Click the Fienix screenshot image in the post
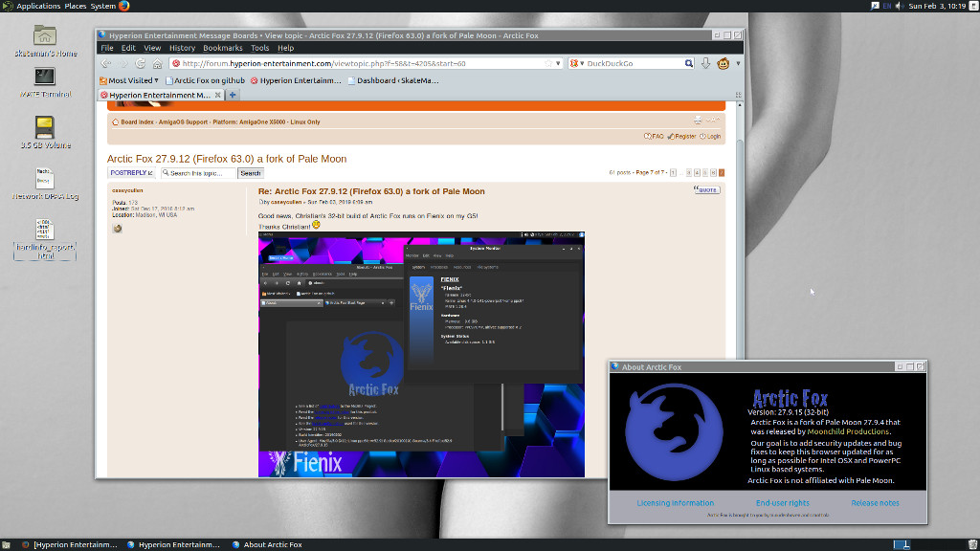The width and height of the screenshot is (980, 551). 421,354
